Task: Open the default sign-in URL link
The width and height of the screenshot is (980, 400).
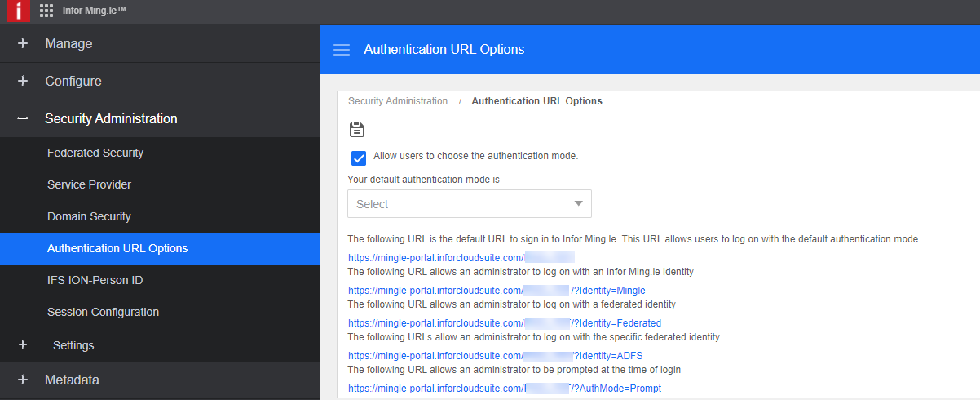Action: pos(461,257)
